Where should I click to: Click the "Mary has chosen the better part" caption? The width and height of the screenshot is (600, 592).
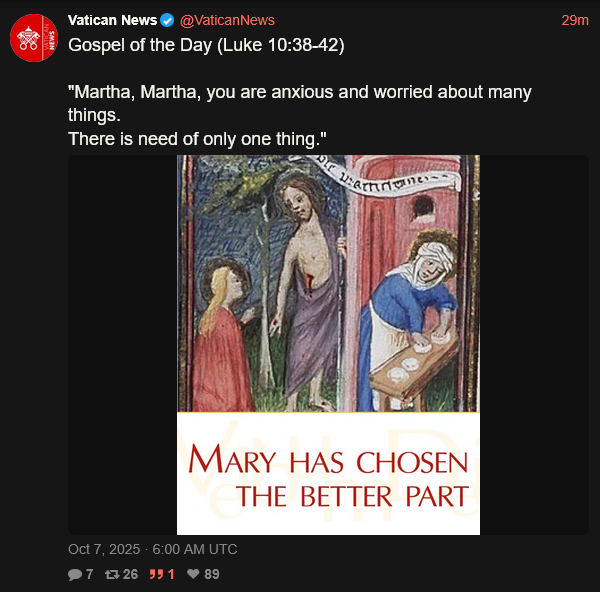click(x=328, y=477)
